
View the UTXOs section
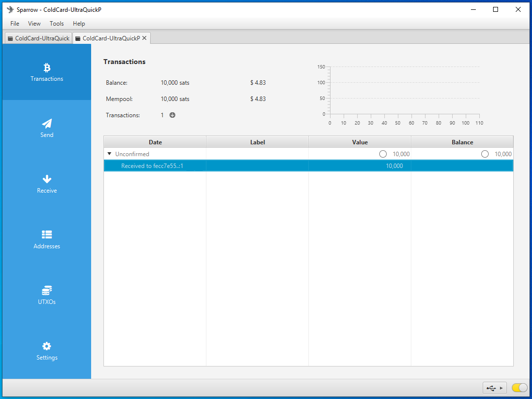[47, 295]
